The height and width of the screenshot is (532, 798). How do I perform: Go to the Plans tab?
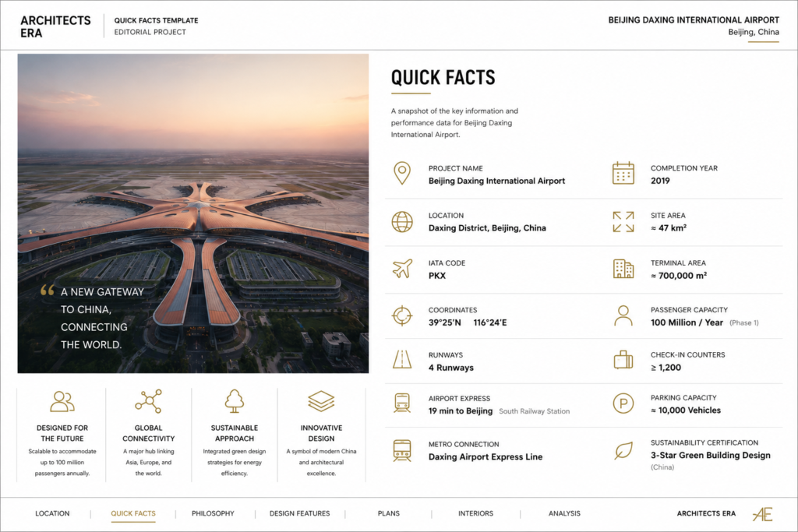389,513
